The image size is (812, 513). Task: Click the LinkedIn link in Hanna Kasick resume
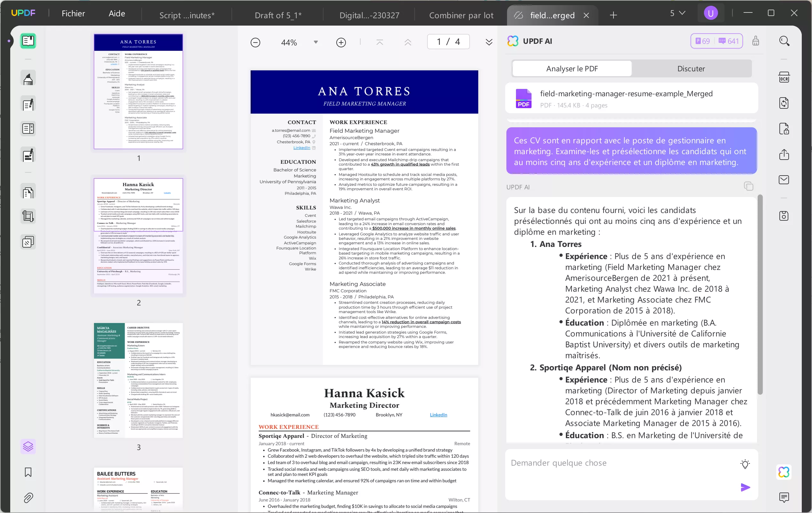pos(438,414)
